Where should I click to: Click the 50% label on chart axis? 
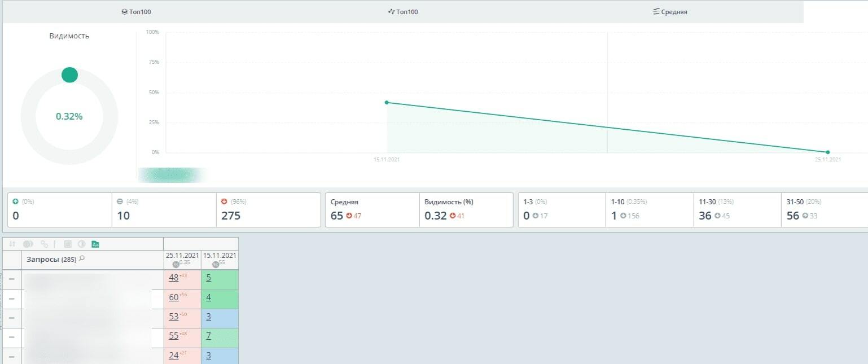tap(154, 92)
